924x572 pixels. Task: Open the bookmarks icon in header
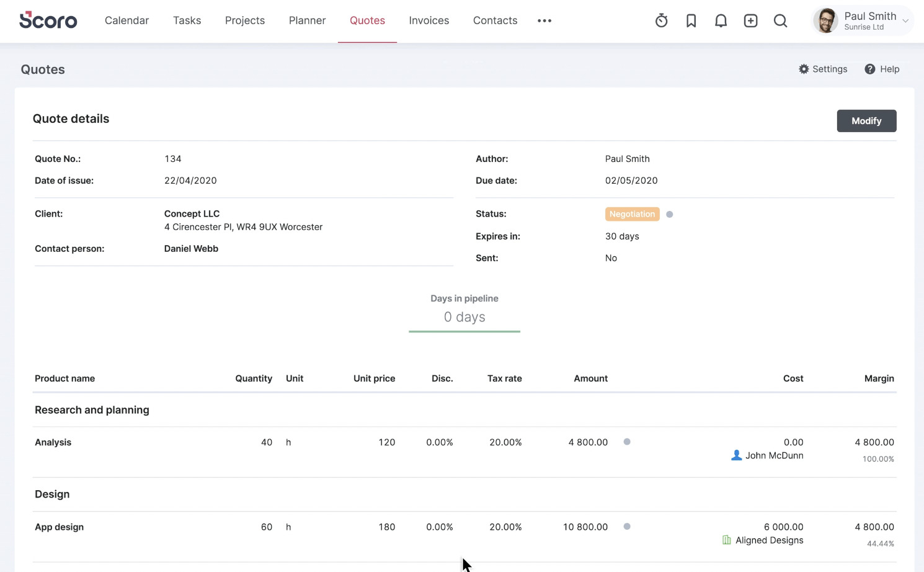[691, 20]
